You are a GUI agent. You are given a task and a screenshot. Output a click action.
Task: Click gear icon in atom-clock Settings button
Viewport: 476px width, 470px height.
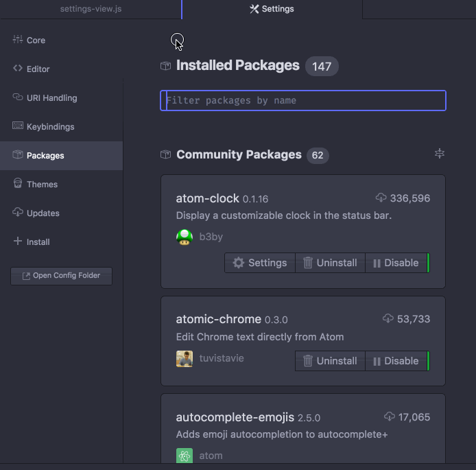click(x=238, y=263)
